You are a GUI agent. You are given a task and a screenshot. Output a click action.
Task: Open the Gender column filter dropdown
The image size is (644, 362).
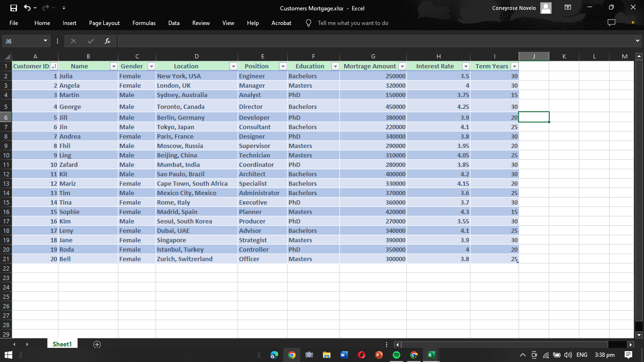(x=151, y=66)
